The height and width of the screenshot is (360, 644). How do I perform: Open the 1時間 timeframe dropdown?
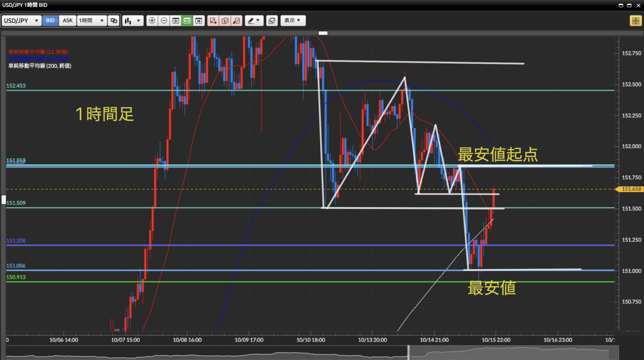coord(92,21)
